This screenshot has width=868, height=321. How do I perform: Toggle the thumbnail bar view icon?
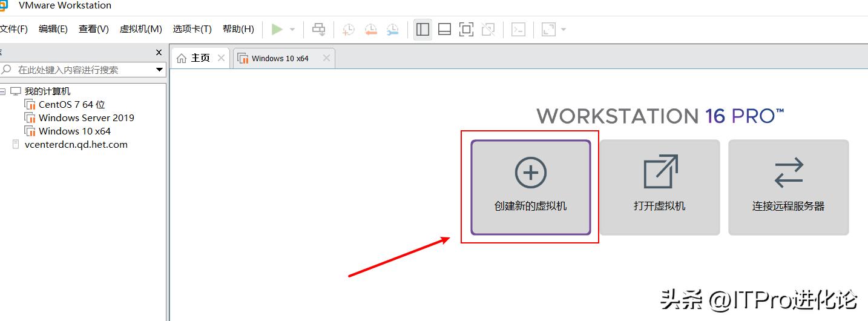(x=444, y=29)
